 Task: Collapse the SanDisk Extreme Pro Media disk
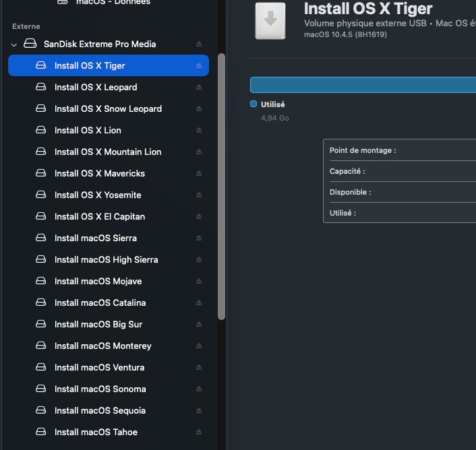[x=13, y=45]
